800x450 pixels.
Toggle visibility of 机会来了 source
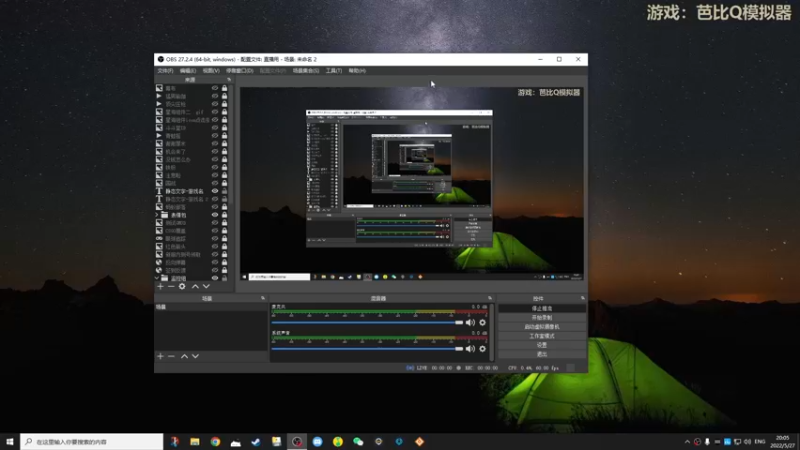click(215, 152)
